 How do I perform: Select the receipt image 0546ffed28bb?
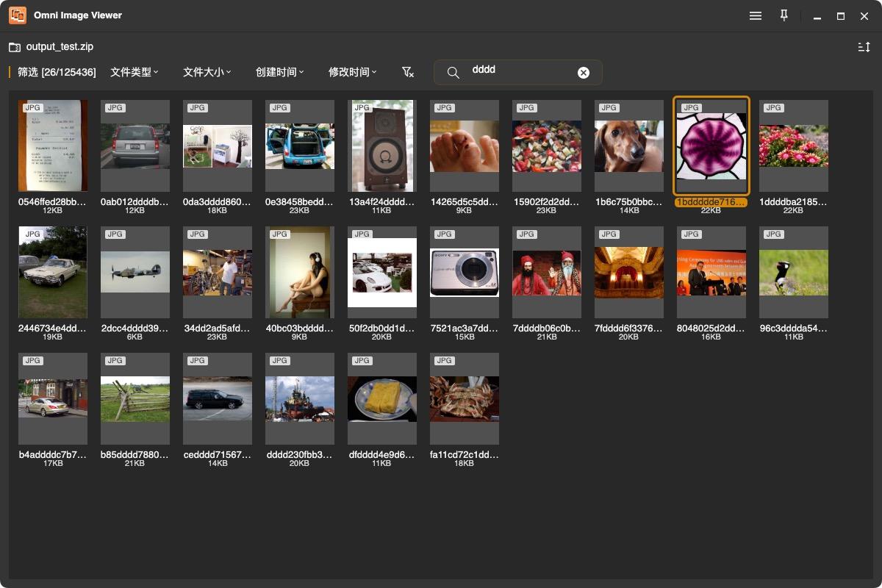(53, 146)
